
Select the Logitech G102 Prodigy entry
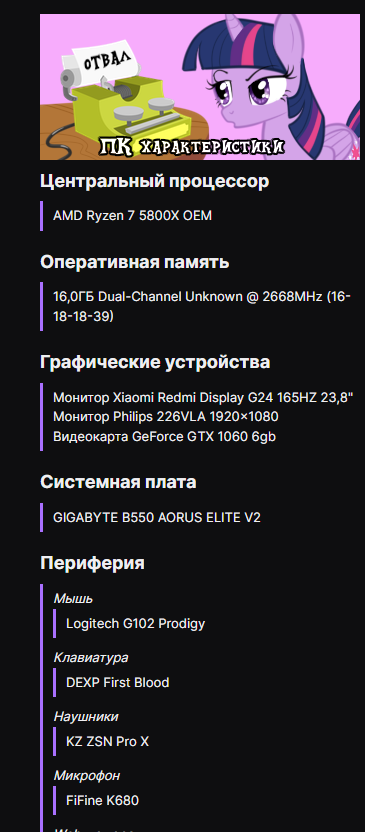pos(135,623)
